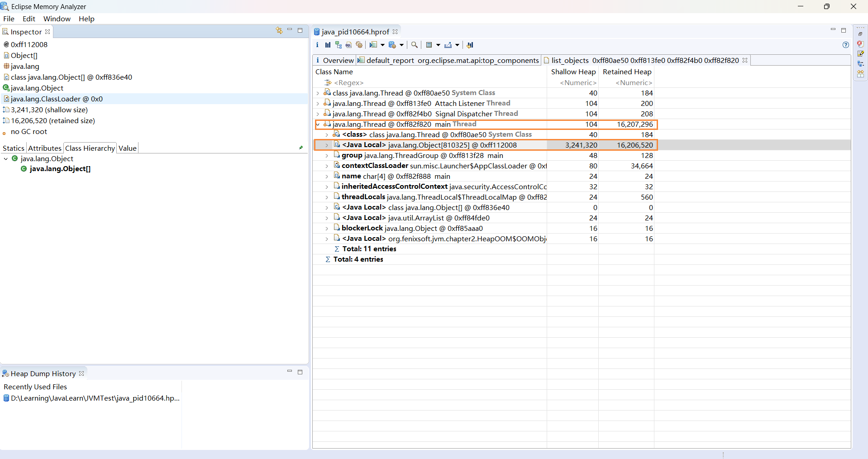The image size is (868, 459).
Task: Switch to the Overview tab
Action: pos(334,60)
